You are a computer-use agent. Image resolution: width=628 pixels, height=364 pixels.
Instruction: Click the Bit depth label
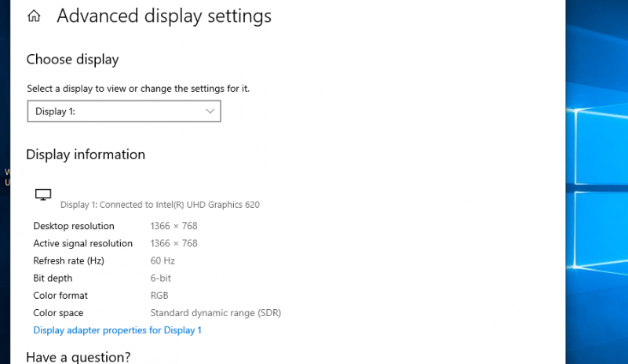(x=53, y=278)
